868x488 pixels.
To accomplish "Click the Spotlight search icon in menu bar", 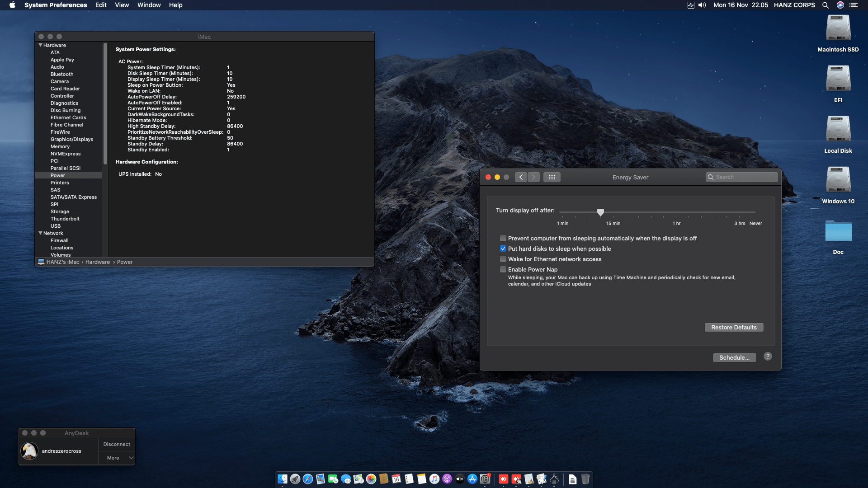I will (x=825, y=5).
